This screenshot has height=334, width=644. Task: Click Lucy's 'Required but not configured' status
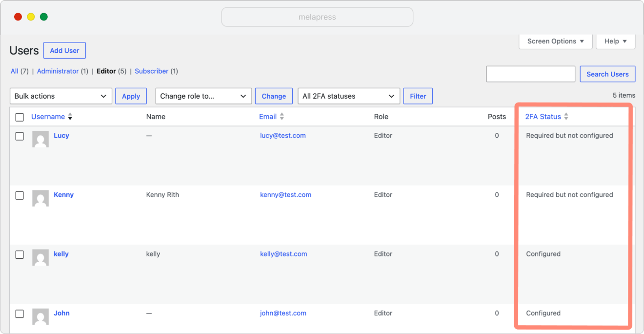point(569,136)
